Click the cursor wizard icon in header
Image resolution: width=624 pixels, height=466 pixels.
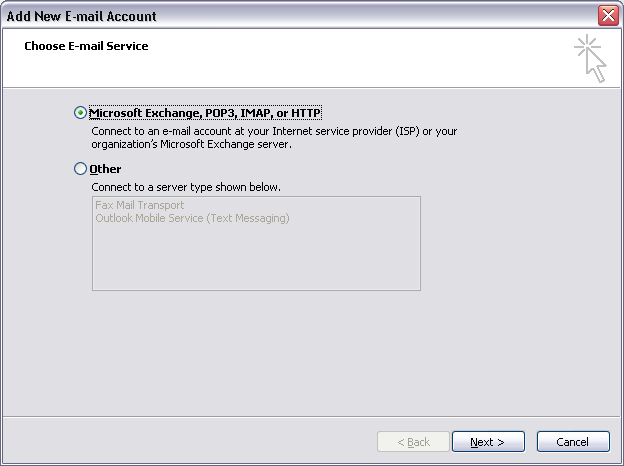pos(591,59)
